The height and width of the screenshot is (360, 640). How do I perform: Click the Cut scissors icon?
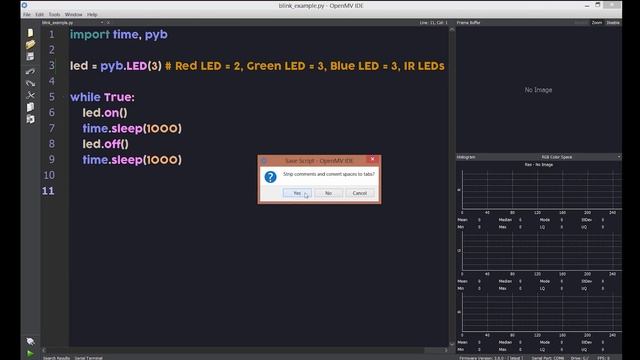[31, 95]
